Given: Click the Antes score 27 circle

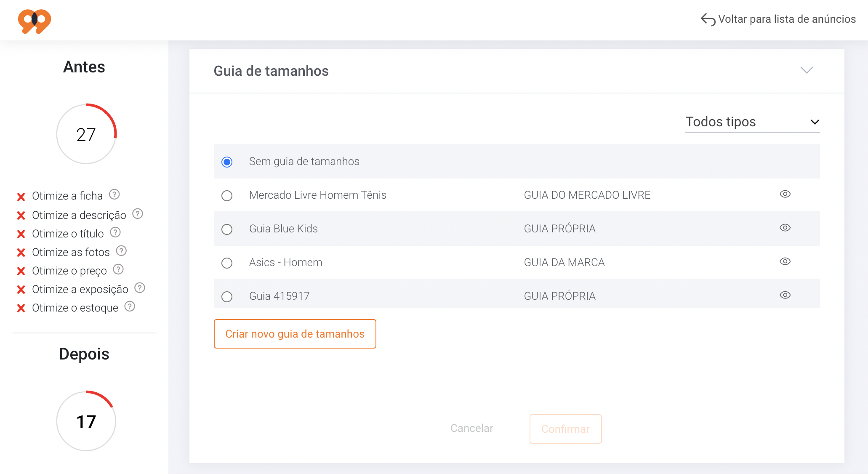Looking at the screenshot, I should click(86, 134).
